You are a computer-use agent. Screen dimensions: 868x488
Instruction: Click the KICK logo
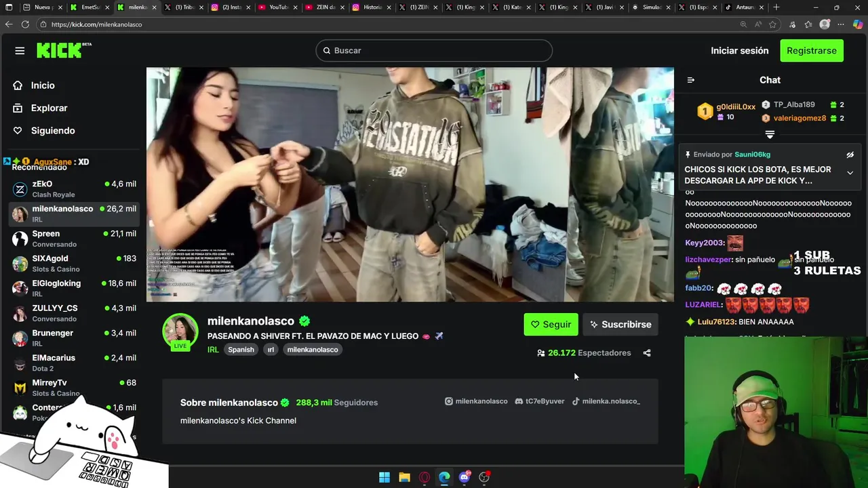pyautogui.click(x=64, y=50)
